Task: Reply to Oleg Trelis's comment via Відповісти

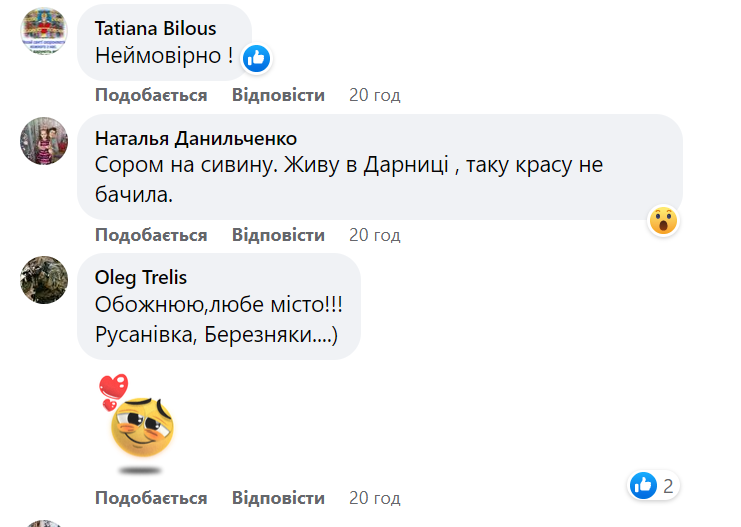Action: click(x=278, y=497)
